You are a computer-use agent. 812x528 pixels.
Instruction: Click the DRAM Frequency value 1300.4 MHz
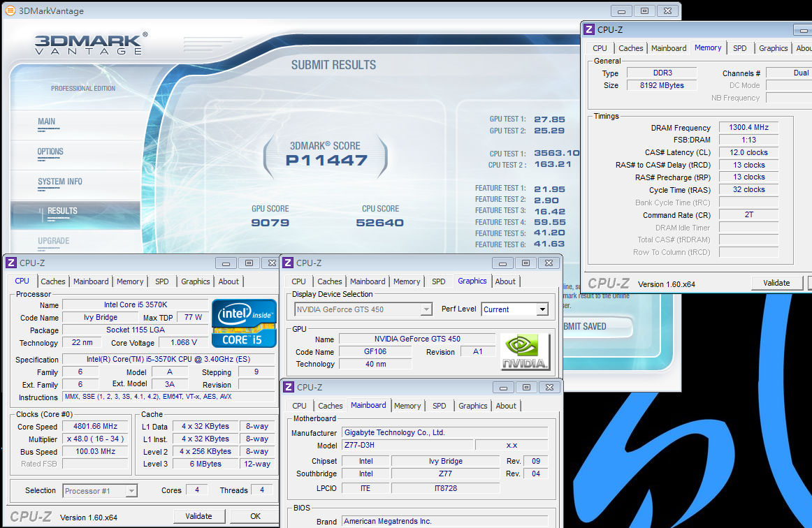click(749, 127)
